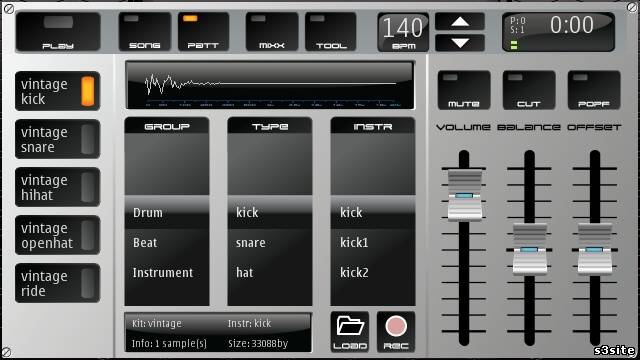The height and width of the screenshot is (360, 640).
Task: Switch to Patt pattern mode
Action: pos(203,32)
